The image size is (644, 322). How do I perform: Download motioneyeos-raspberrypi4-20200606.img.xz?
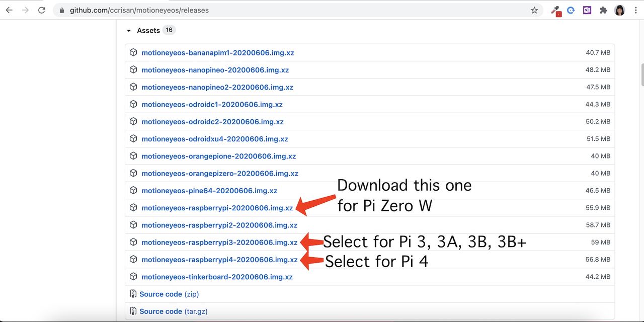pyautogui.click(x=219, y=260)
